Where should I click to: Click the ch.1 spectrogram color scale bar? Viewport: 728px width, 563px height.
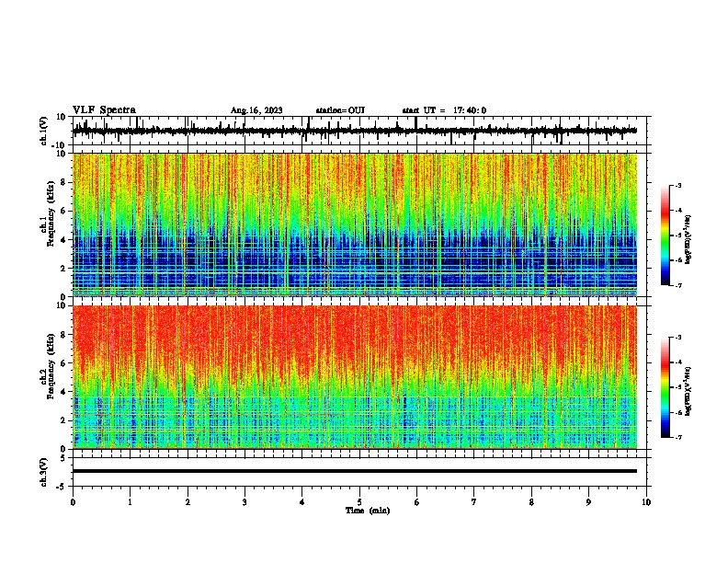pos(665,236)
